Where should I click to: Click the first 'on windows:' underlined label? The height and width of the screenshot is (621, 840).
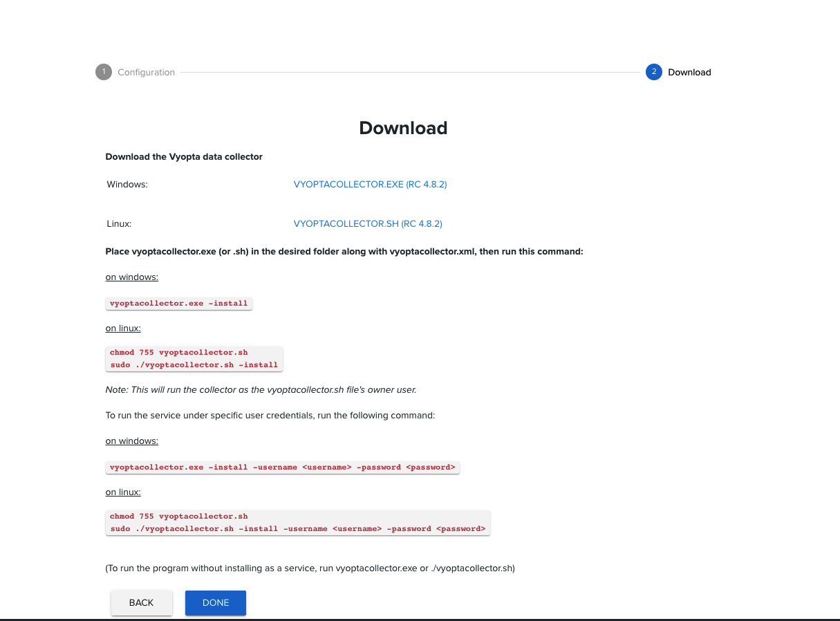tap(131, 277)
